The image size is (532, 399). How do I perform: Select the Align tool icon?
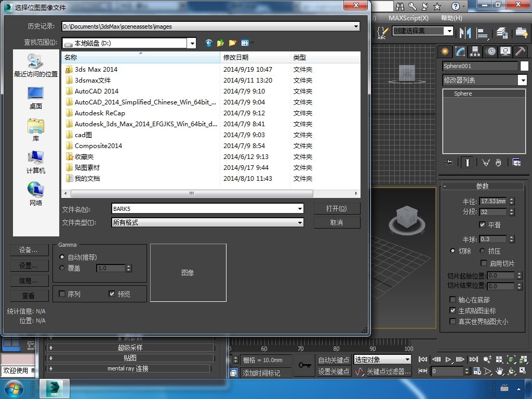tap(482, 33)
